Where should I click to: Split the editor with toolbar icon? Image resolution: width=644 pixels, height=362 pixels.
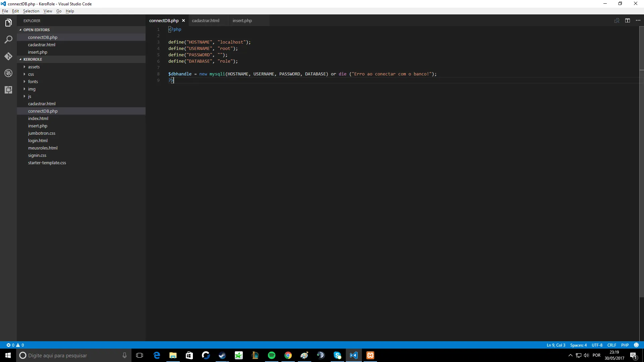point(628,20)
